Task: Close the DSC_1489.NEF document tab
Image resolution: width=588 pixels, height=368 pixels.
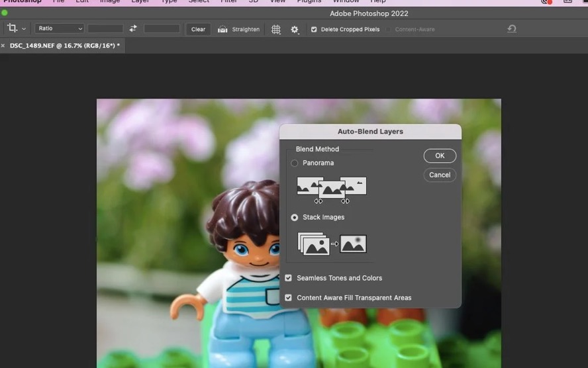Action: pyautogui.click(x=3, y=46)
